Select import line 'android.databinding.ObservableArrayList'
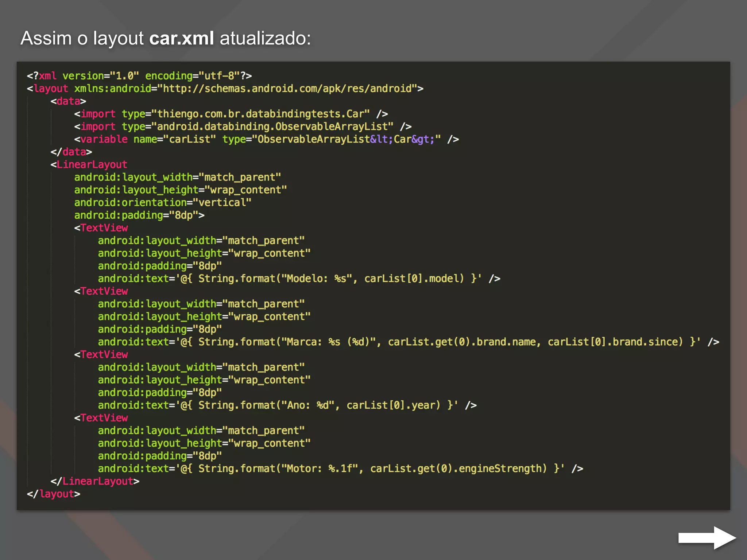 [x=243, y=127]
